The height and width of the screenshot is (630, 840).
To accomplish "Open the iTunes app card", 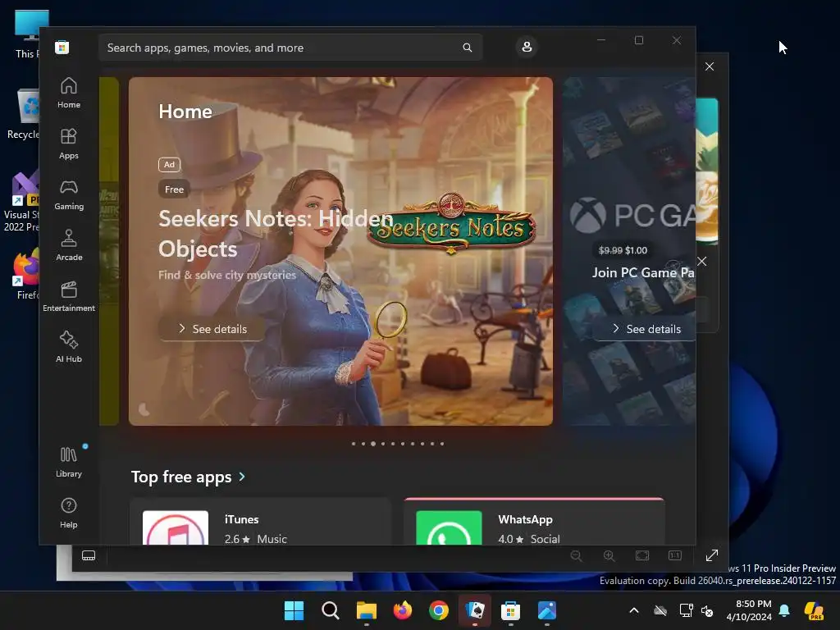I will 260,521.
